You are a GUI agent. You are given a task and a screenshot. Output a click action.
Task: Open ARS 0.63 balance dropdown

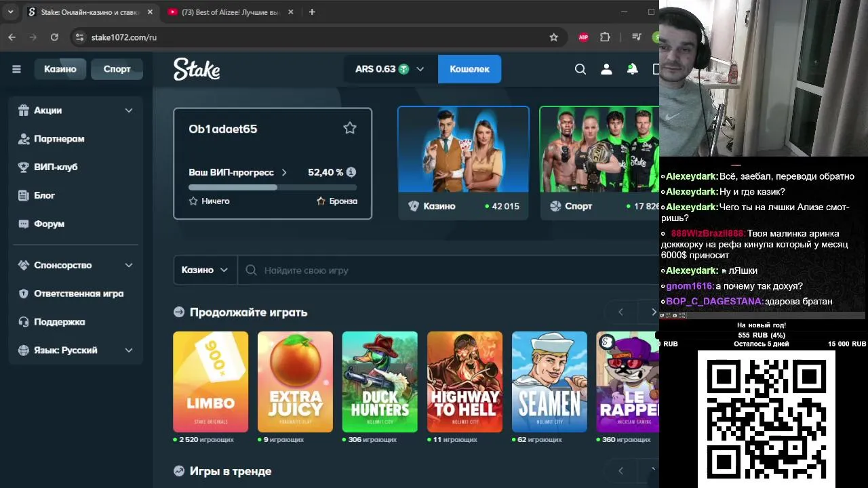(x=389, y=69)
